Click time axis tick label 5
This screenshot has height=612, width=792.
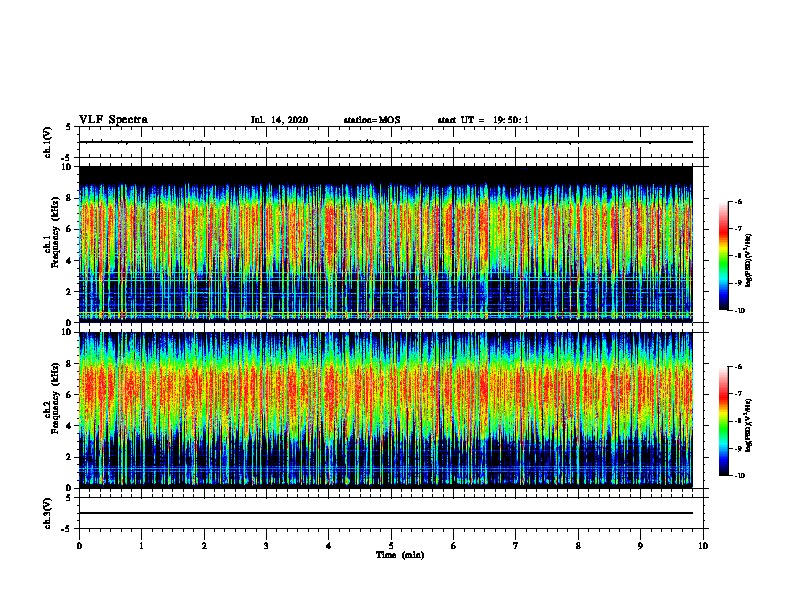click(x=391, y=546)
